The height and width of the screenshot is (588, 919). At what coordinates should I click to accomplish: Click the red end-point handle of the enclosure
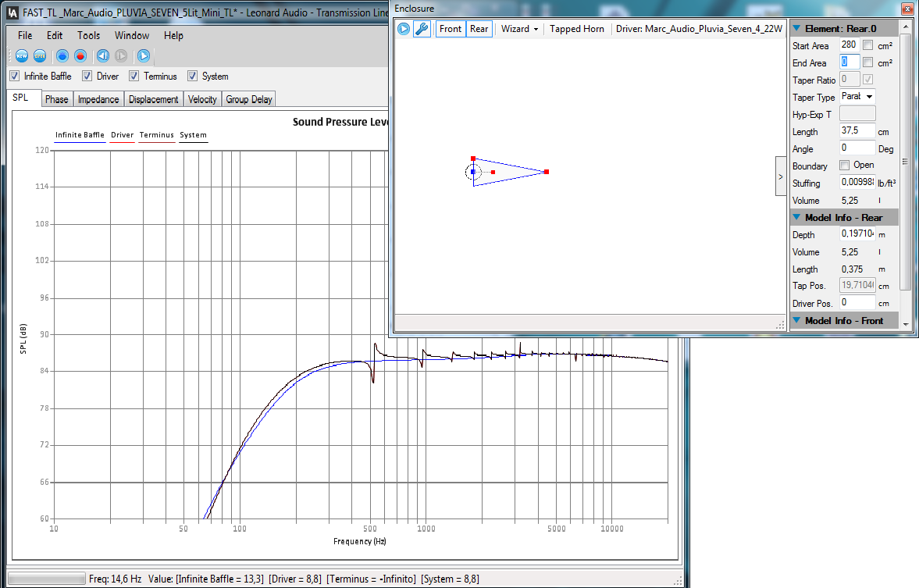(547, 172)
